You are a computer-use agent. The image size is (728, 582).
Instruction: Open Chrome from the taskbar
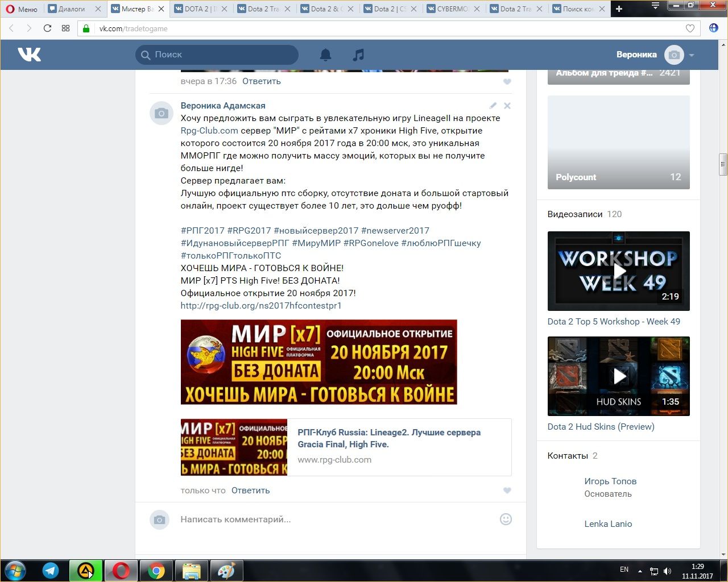tap(156, 570)
